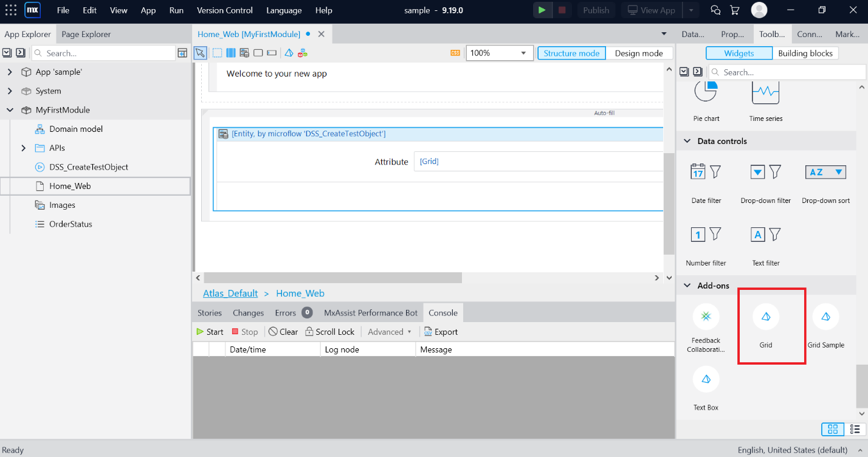Click the green Run play button
868x457 pixels.
click(542, 10)
